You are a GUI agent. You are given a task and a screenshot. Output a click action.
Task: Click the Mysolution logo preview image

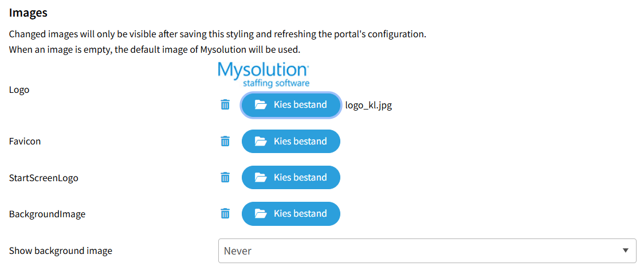click(x=264, y=75)
